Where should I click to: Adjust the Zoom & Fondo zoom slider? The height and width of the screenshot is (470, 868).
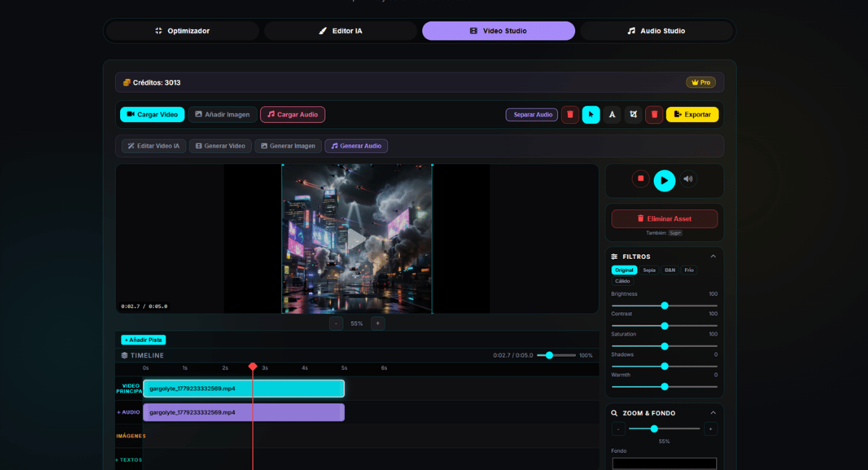(664, 429)
